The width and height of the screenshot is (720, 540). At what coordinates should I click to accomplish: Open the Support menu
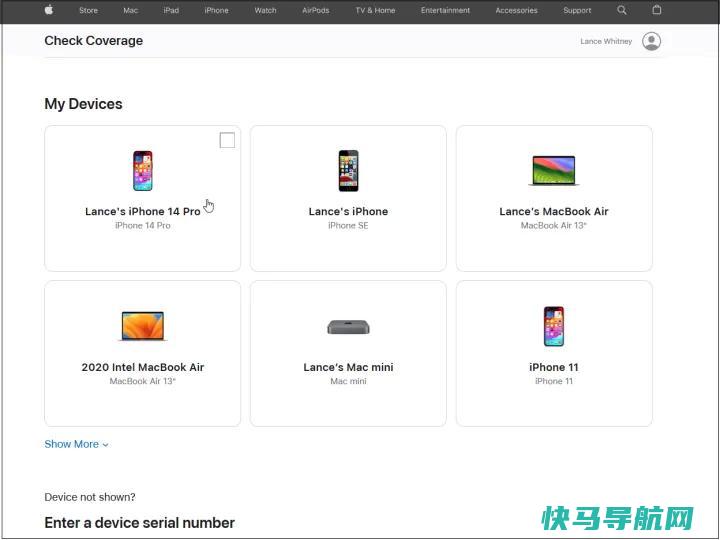[x=577, y=10]
